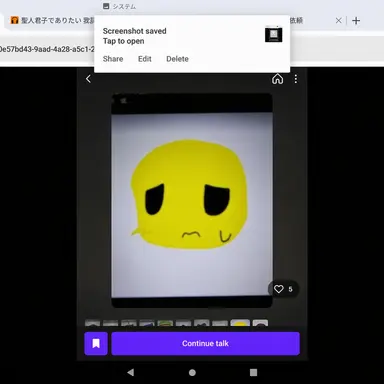Tap the システム notification header icon

point(106,6)
